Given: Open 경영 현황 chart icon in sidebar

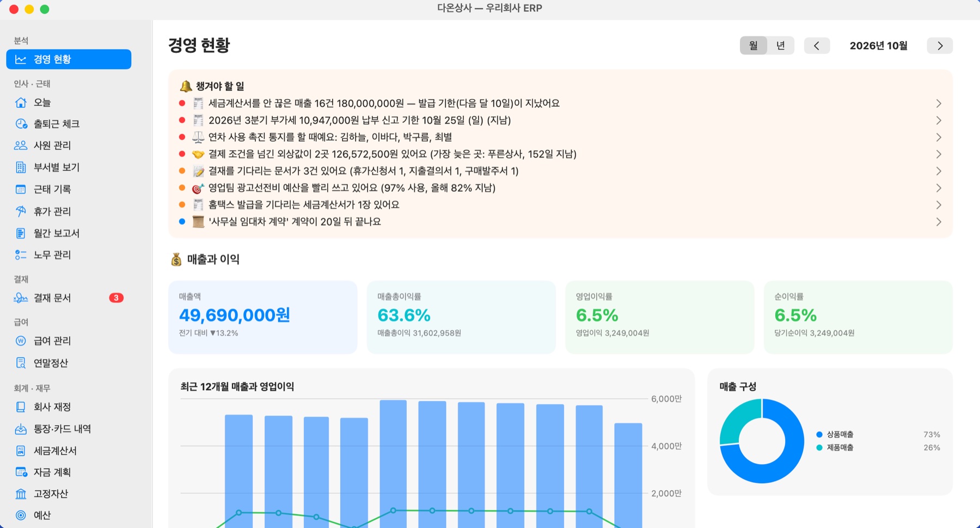Looking at the screenshot, I should point(21,59).
